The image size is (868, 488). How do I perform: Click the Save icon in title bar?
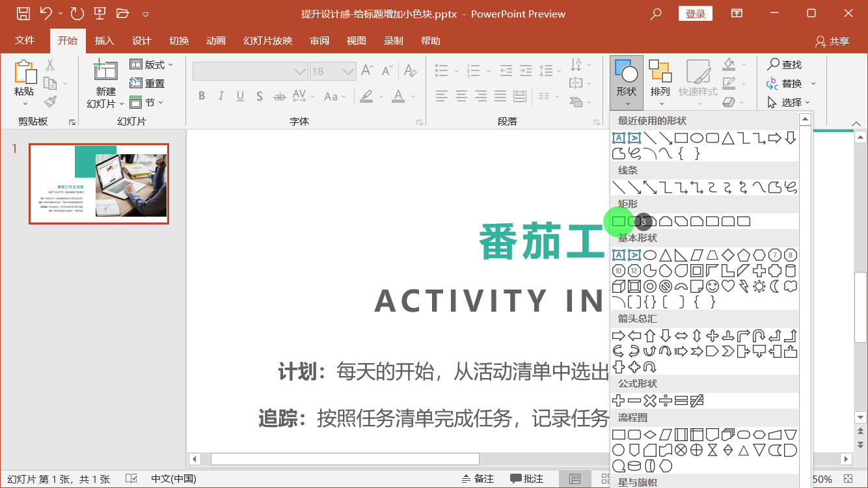pos(23,14)
